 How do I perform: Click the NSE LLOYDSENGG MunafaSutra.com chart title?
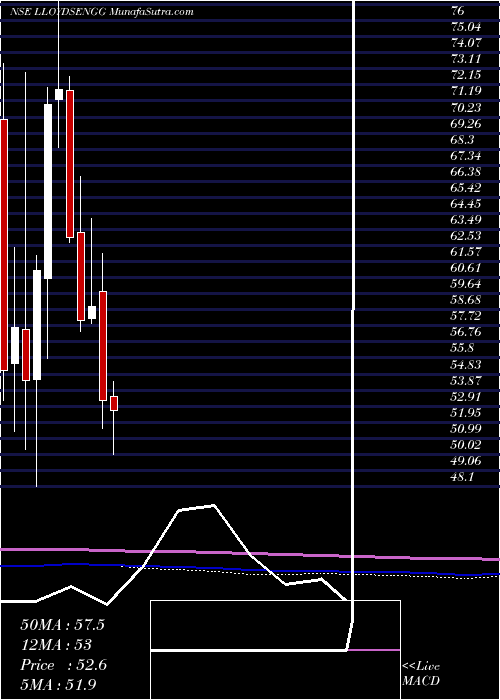(x=102, y=12)
